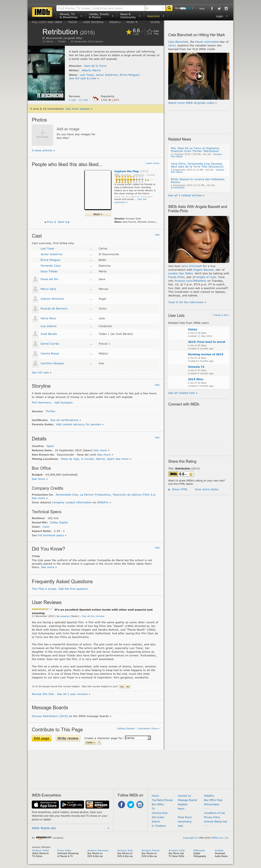This screenshot has width=261, height=868.
Task: Expand the MORE menu in title bar
Action: click(132, 22)
